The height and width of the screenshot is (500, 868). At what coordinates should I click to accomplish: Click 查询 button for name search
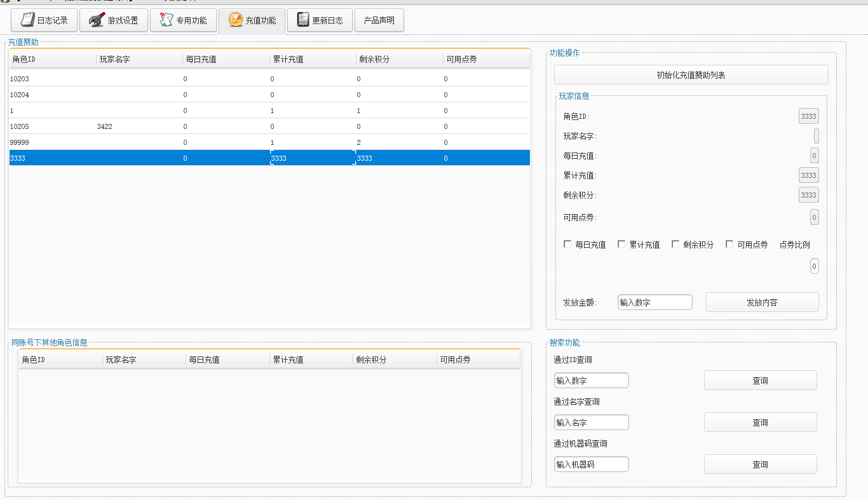(761, 422)
